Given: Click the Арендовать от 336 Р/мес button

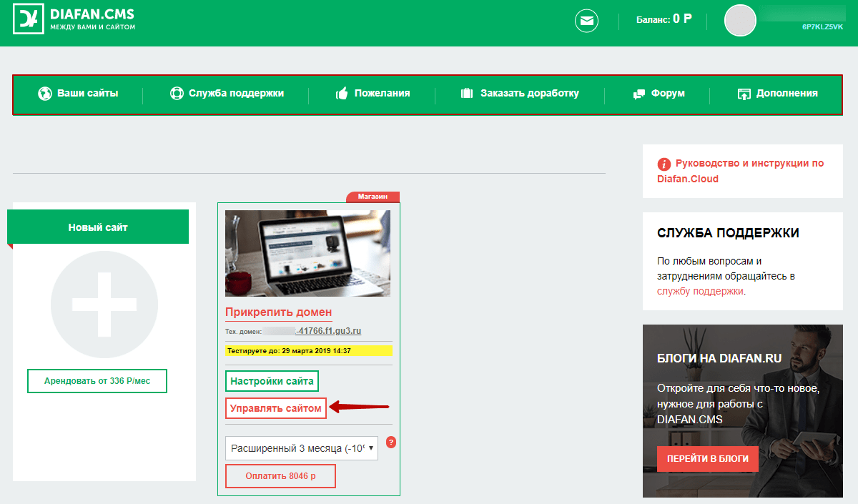Looking at the screenshot, I should 97,381.
